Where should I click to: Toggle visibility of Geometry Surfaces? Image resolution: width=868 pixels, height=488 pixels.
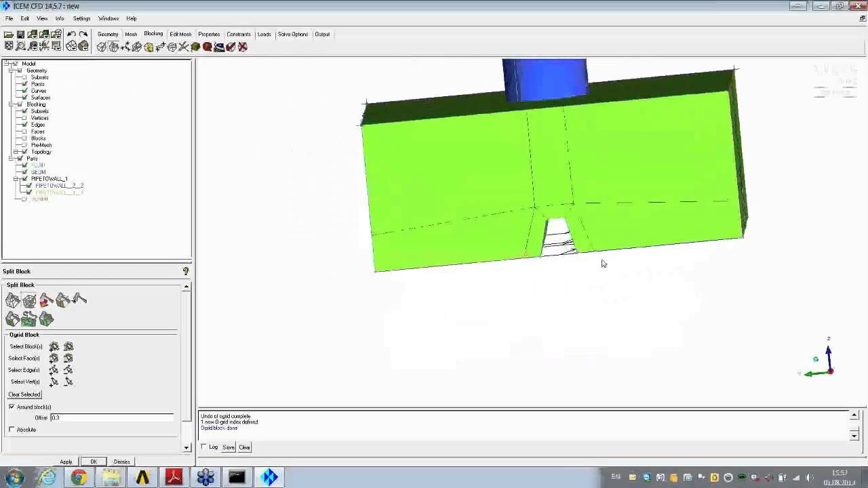(24, 98)
